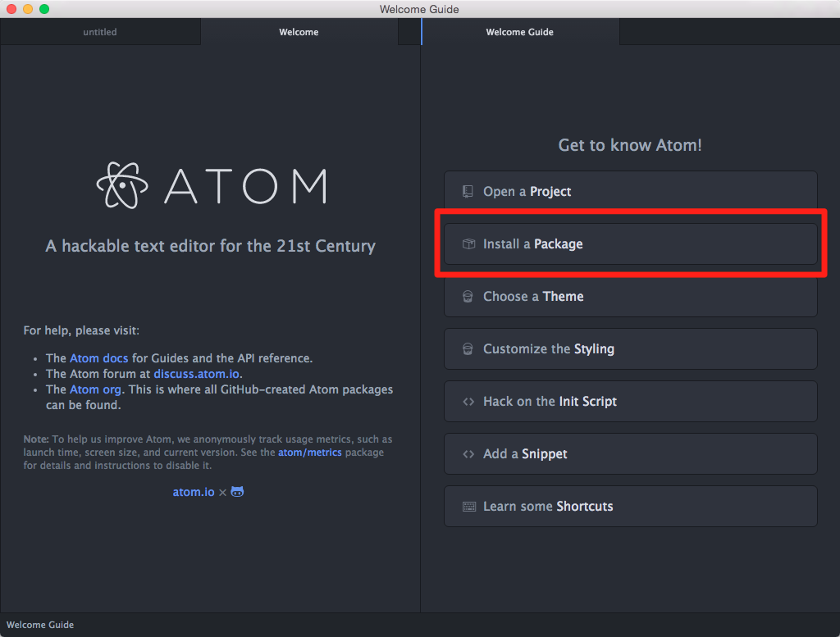Expand the Learn some Shortcuts section
The image size is (840, 637).
[x=631, y=507]
